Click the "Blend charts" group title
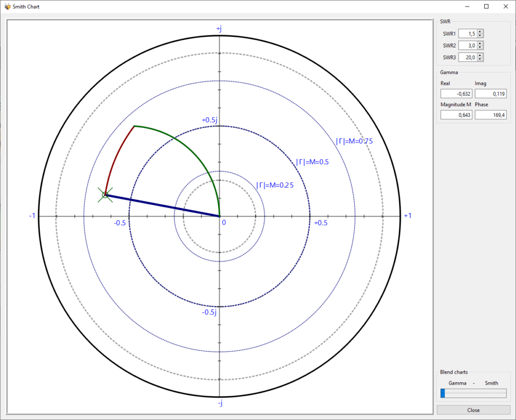 coord(454,372)
